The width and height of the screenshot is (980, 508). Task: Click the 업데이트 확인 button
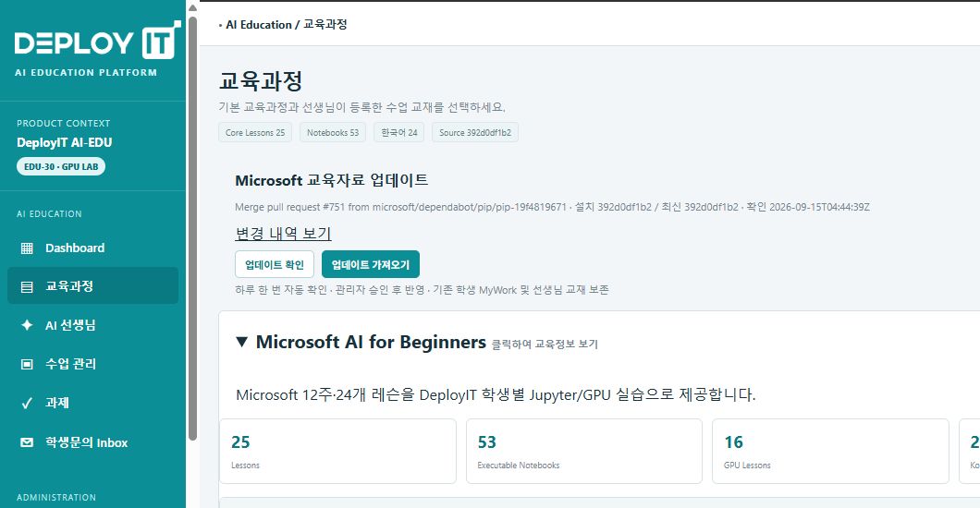(275, 264)
